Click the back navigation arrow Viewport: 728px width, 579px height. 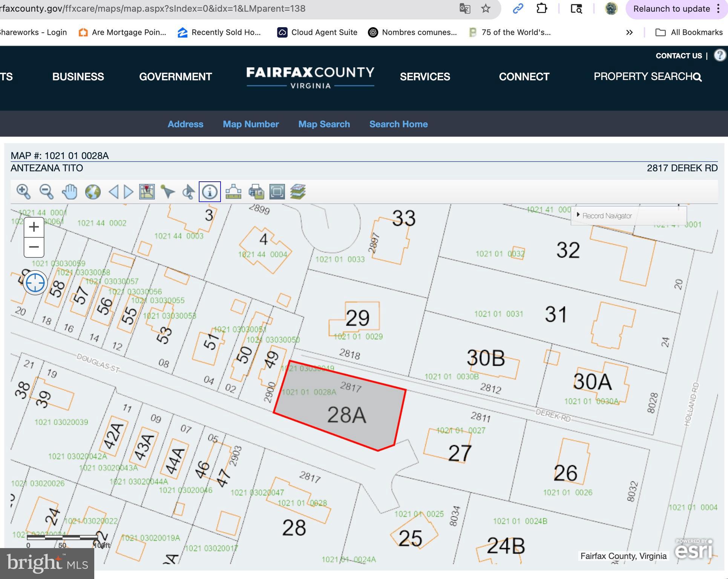click(114, 192)
